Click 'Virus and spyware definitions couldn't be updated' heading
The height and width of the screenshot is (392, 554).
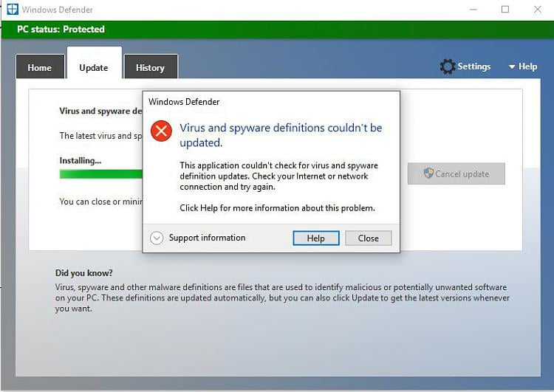tap(281, 135)
